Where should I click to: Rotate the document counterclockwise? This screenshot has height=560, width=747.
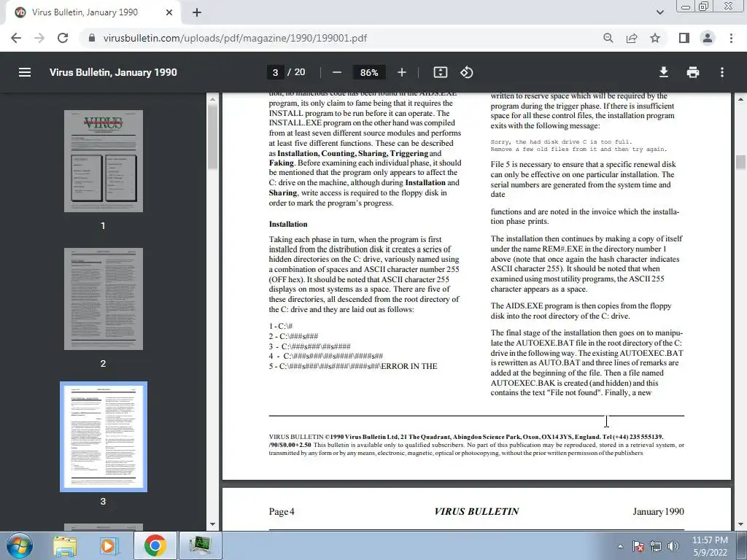(466, 72)
